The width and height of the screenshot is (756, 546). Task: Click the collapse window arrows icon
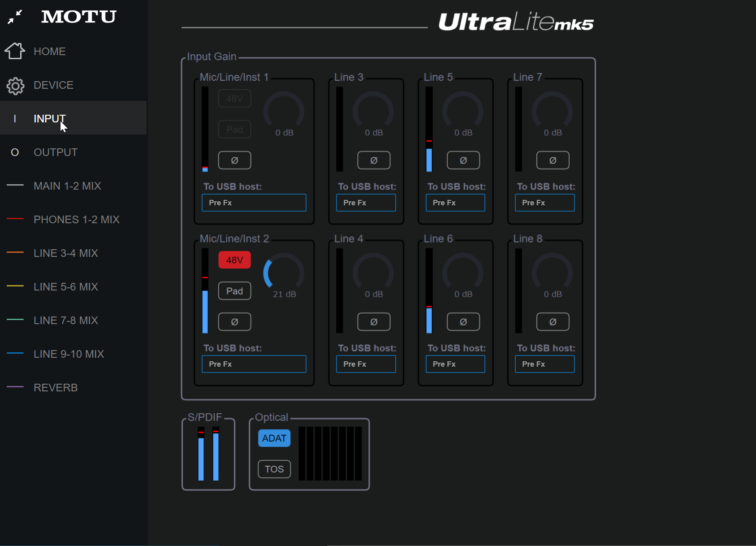pos(15,17)
